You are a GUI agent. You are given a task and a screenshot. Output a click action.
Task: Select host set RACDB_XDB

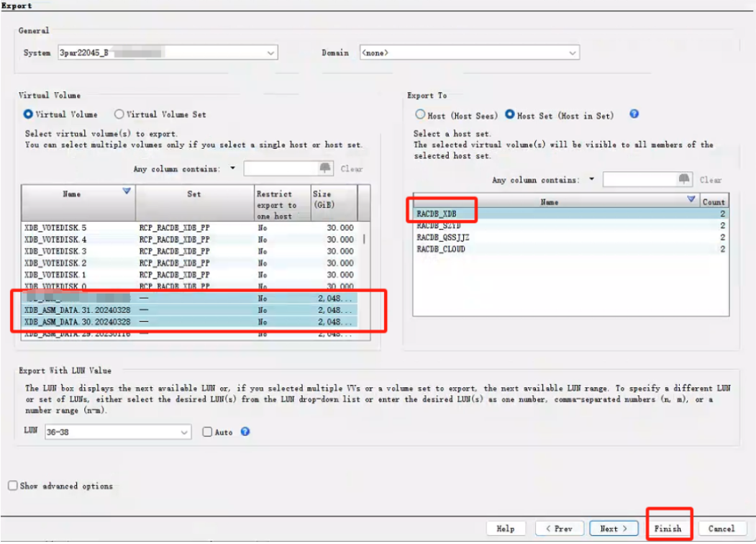[x=571, y=214]
